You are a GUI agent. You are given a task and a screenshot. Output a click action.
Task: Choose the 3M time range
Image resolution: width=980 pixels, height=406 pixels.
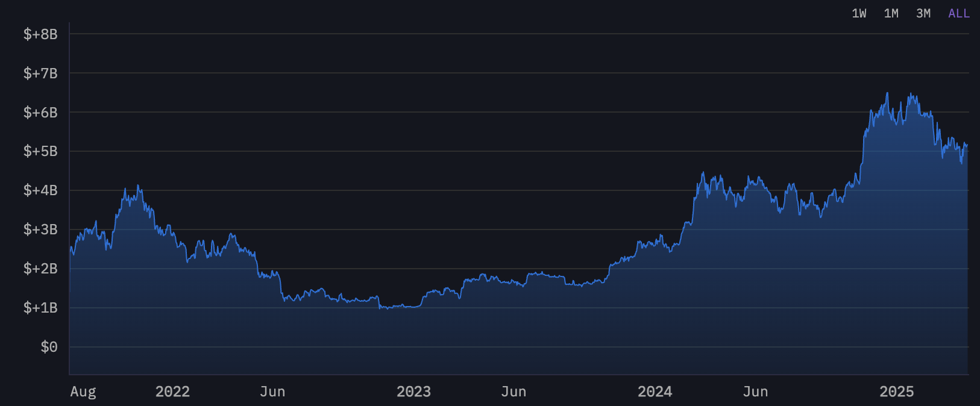coord(923,13)
